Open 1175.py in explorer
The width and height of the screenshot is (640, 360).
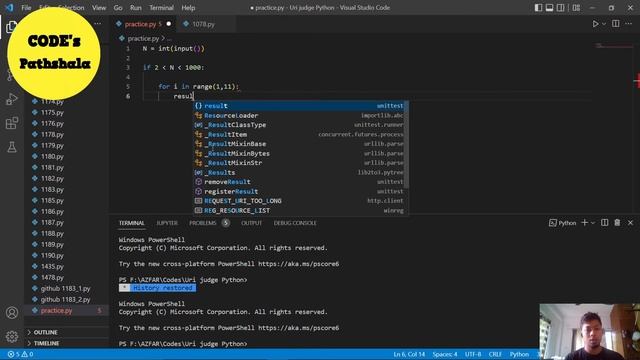(x=52, y=112)
